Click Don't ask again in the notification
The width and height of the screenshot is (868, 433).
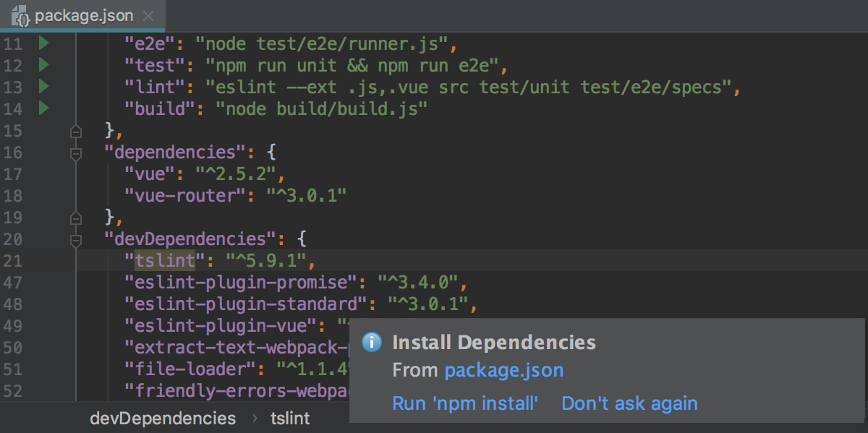tap(629, 403)
